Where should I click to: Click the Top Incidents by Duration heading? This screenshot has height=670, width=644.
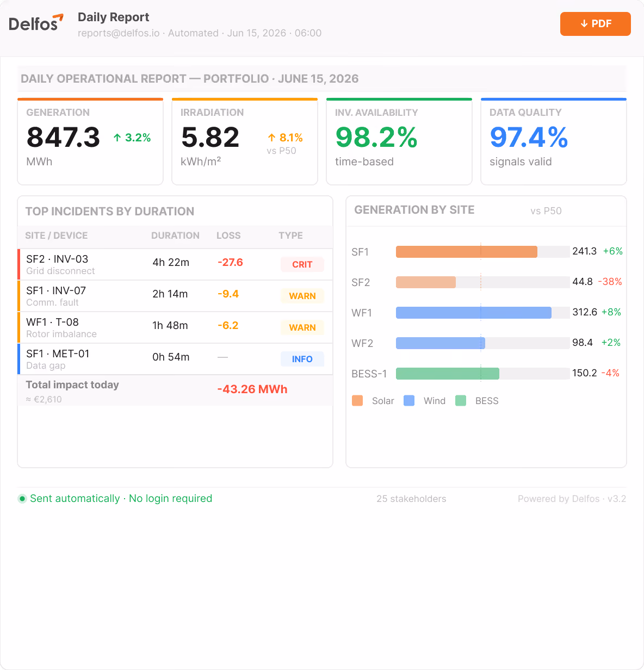(x=110, y=212)
